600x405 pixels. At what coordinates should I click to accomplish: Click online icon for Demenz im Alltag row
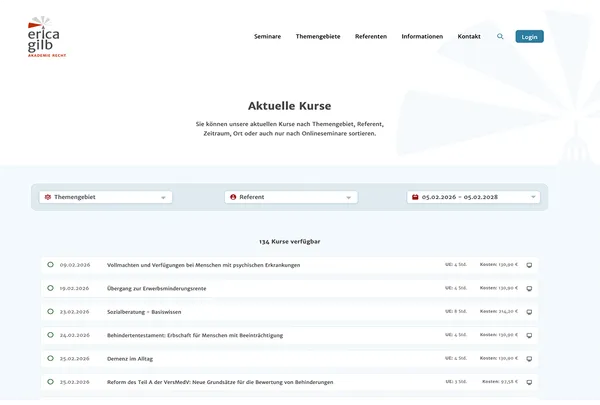pos(529,359)
